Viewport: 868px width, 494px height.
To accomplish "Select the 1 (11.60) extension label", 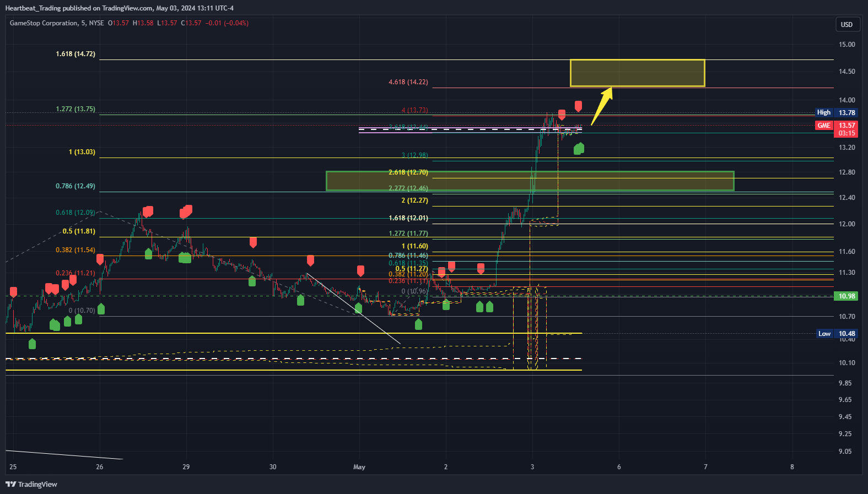I will click(414, 246).
